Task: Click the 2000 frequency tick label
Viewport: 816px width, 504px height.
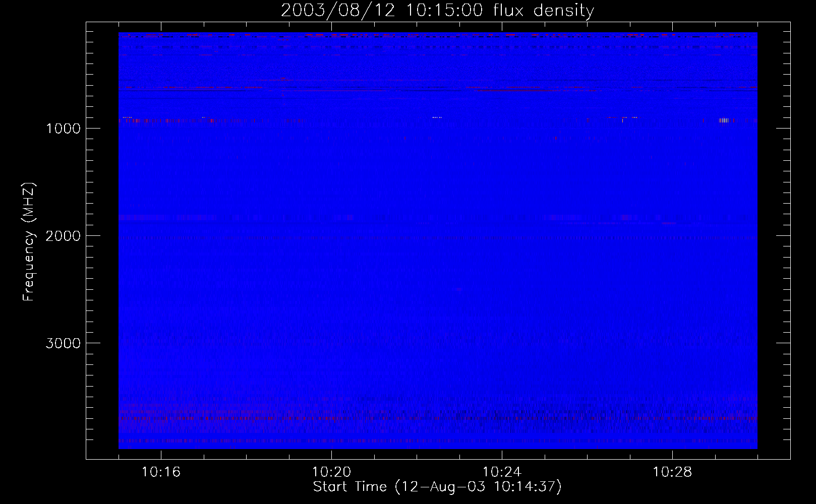Action: pos(63,236)
